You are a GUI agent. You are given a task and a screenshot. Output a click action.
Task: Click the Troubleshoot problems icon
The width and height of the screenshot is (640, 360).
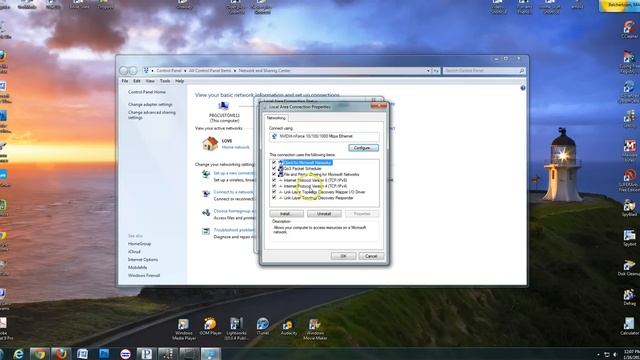point(206,231)
